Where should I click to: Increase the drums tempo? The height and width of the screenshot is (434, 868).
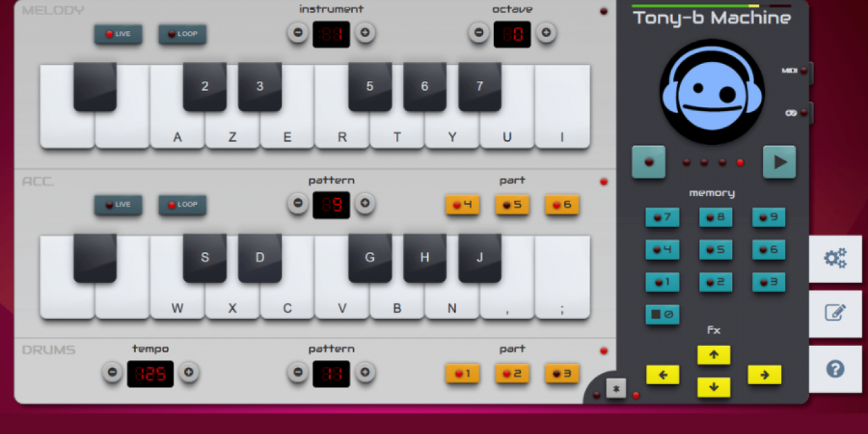point(189,373)
